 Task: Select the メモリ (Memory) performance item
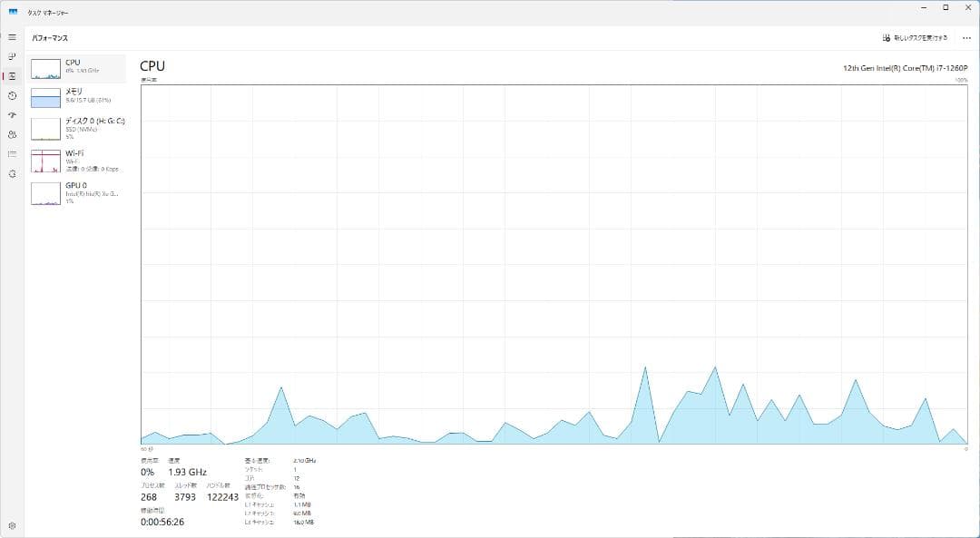click(78, 97)
